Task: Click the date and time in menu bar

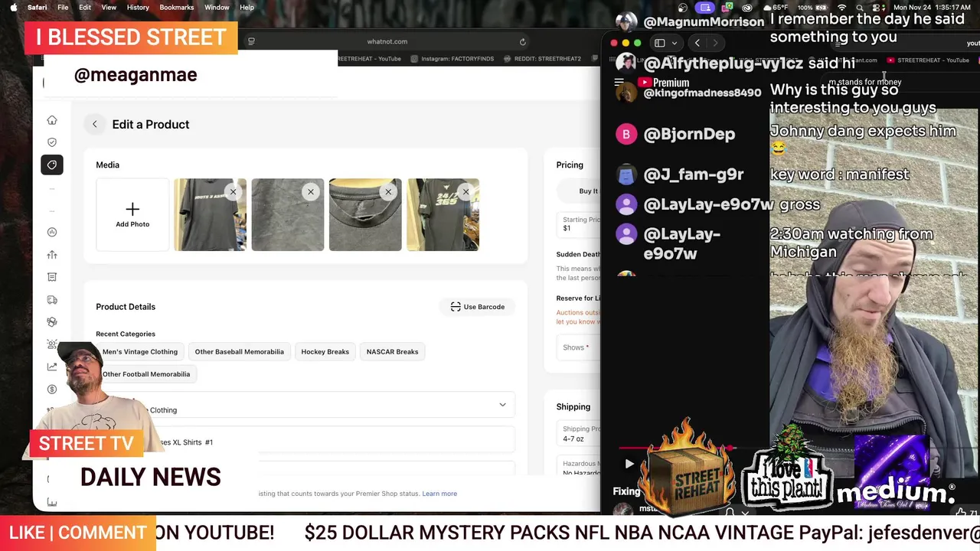Action: [x=932, y=8]
